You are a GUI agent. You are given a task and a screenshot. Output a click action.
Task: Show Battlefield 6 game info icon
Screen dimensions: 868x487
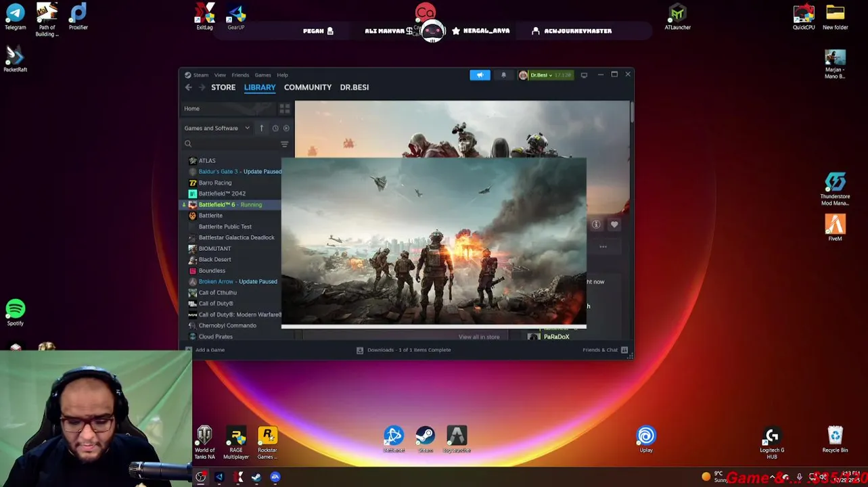pyautogui.click(x=596, y=225)
